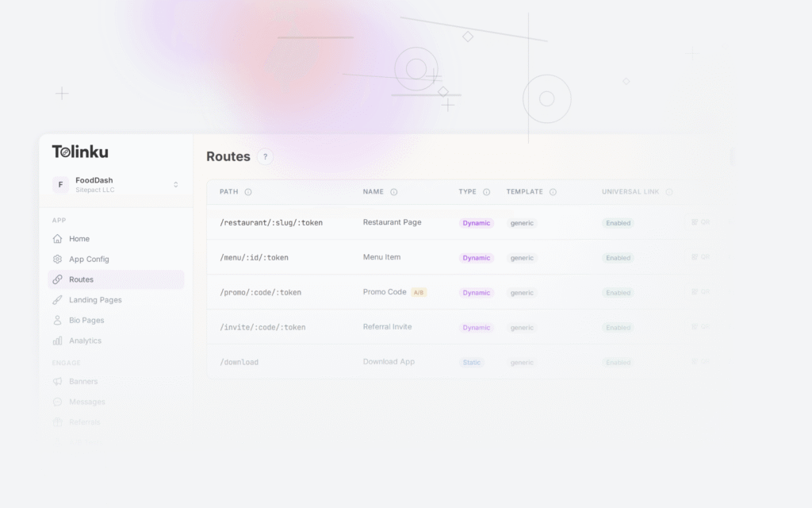Click the Download App name cell
Viewport: 812px width, 508px height.
(389, 361)
